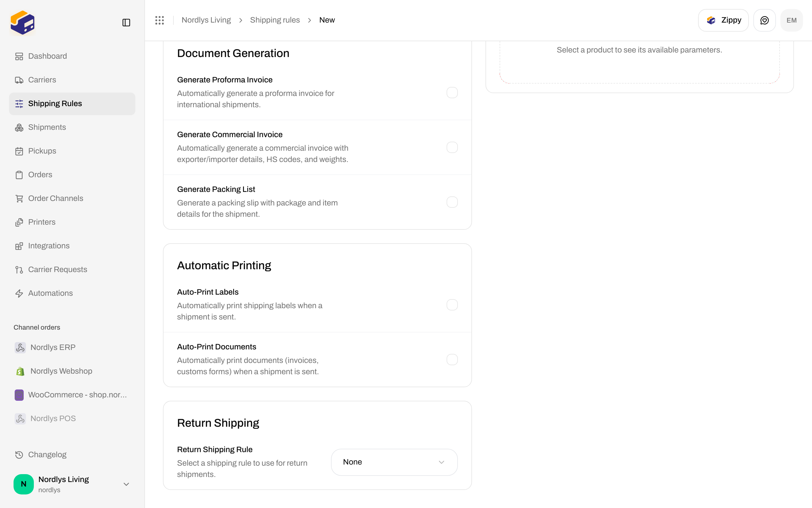The height and width of the screenshot is (508, 812).
Task: Open the Changelog link
Action: 72,455
